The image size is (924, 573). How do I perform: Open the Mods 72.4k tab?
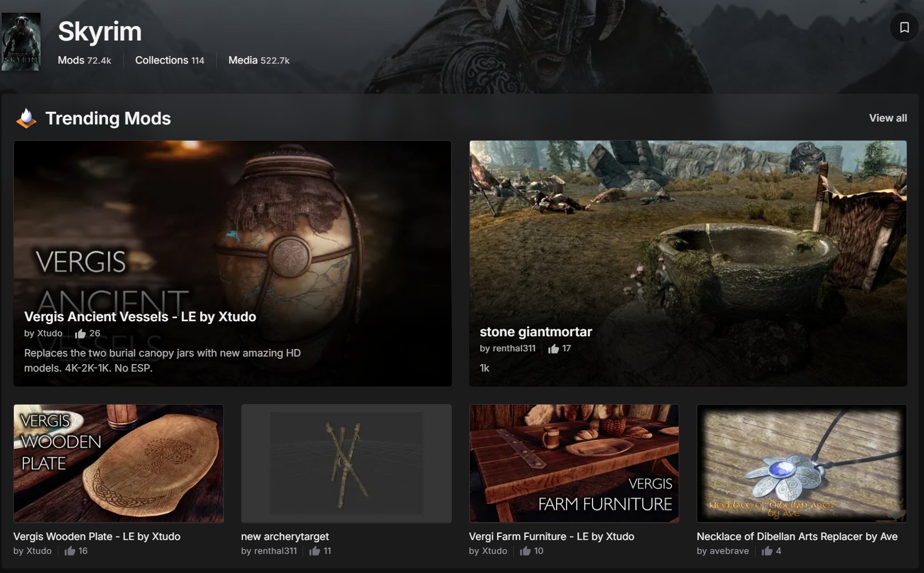click(84, 60)
